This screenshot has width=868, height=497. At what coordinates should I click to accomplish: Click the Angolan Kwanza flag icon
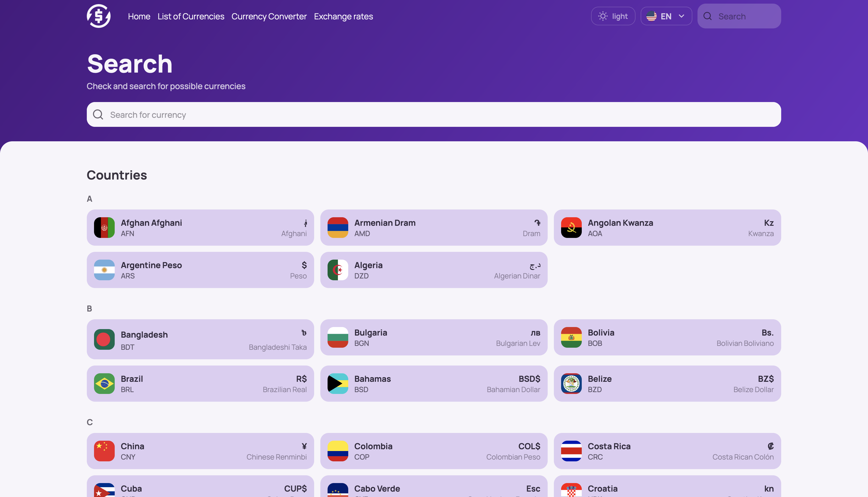571,227
